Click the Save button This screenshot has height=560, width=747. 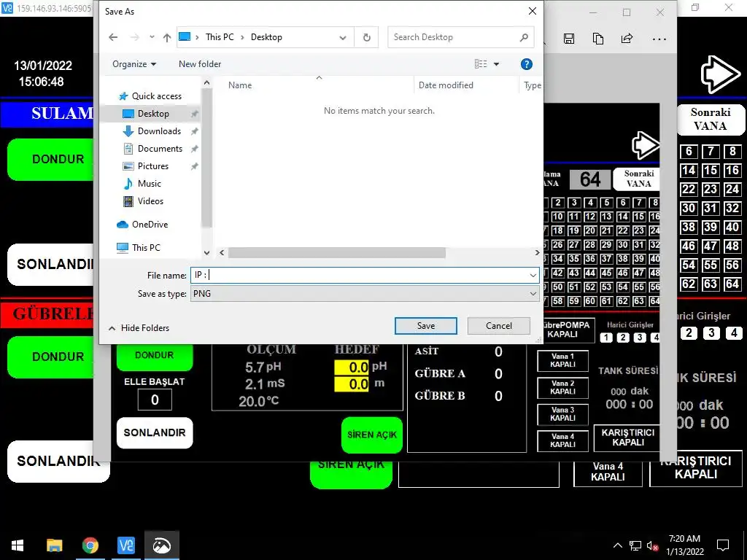tap(426, 326)
